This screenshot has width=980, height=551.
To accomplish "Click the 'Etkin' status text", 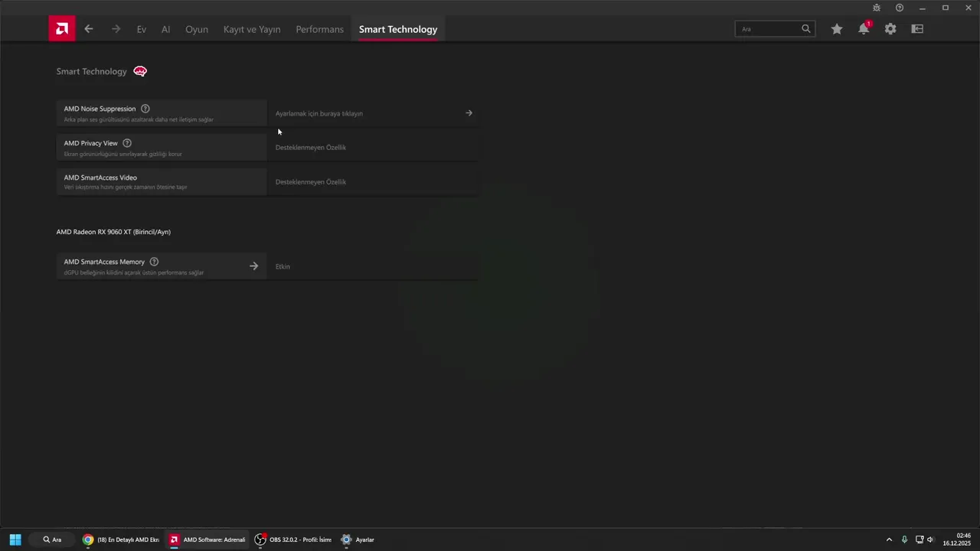I will point(283,266).
